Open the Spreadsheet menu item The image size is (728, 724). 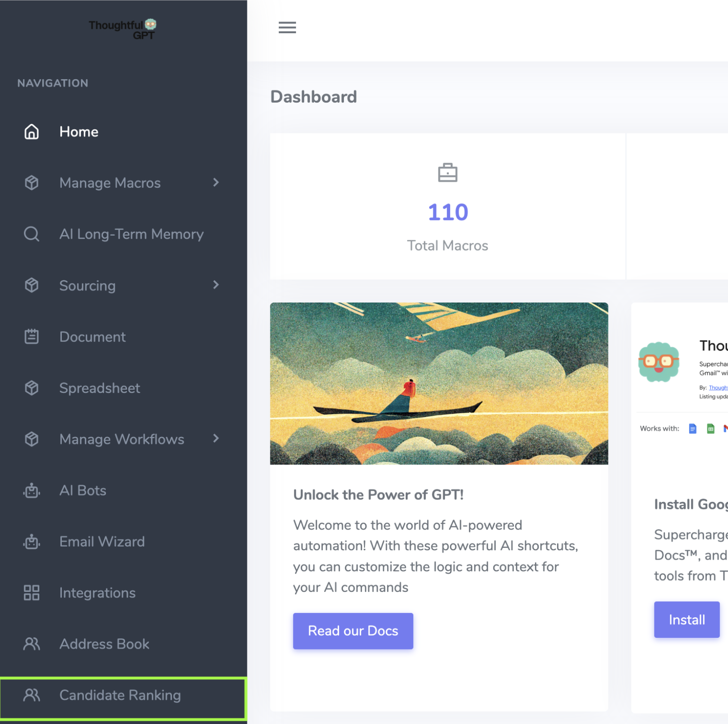(x=124, y=388)
